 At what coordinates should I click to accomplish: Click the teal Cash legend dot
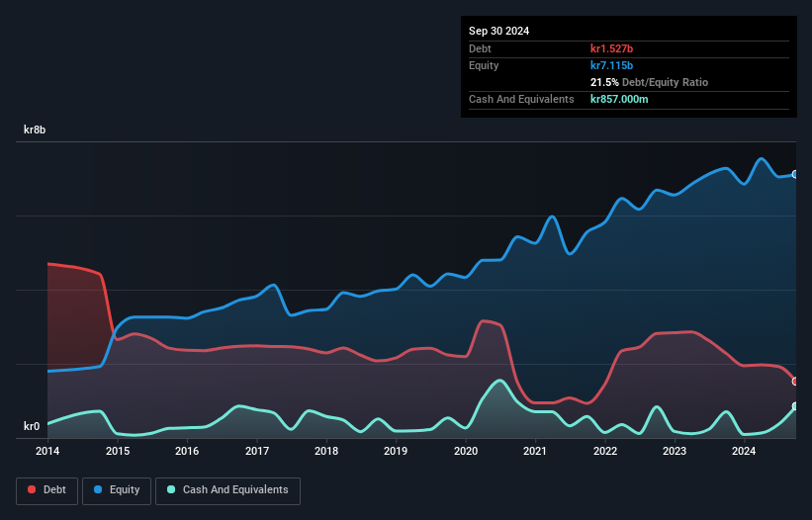click(171, 489)
